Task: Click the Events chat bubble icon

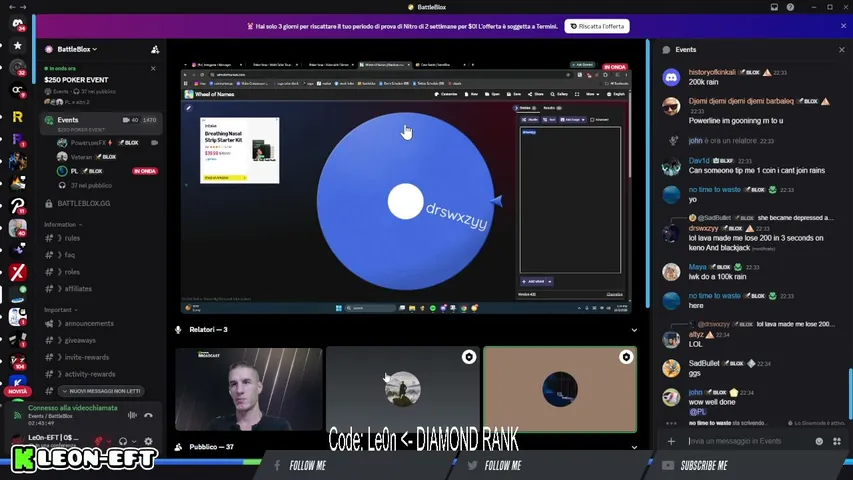Action: click(666, 50)
